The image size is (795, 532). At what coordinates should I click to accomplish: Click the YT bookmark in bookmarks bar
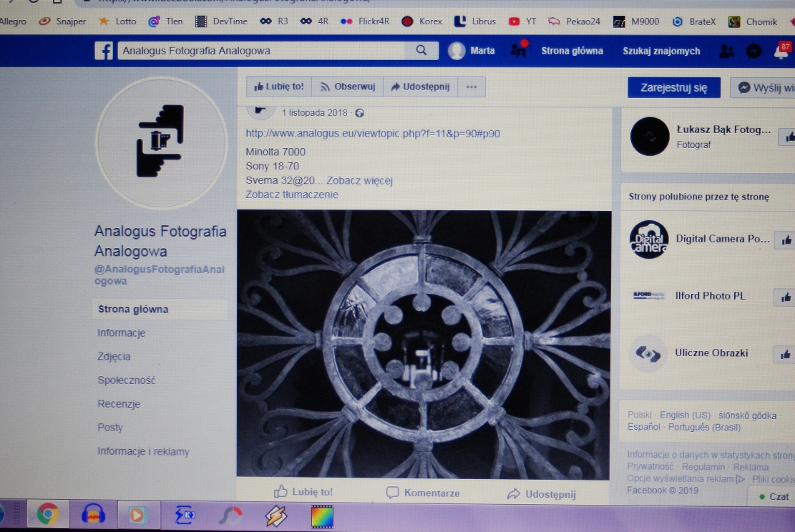pos(522,21)
